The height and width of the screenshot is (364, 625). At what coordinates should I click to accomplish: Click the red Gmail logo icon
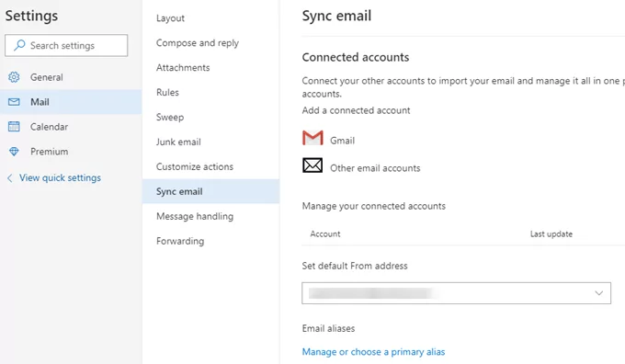[312, 138]
